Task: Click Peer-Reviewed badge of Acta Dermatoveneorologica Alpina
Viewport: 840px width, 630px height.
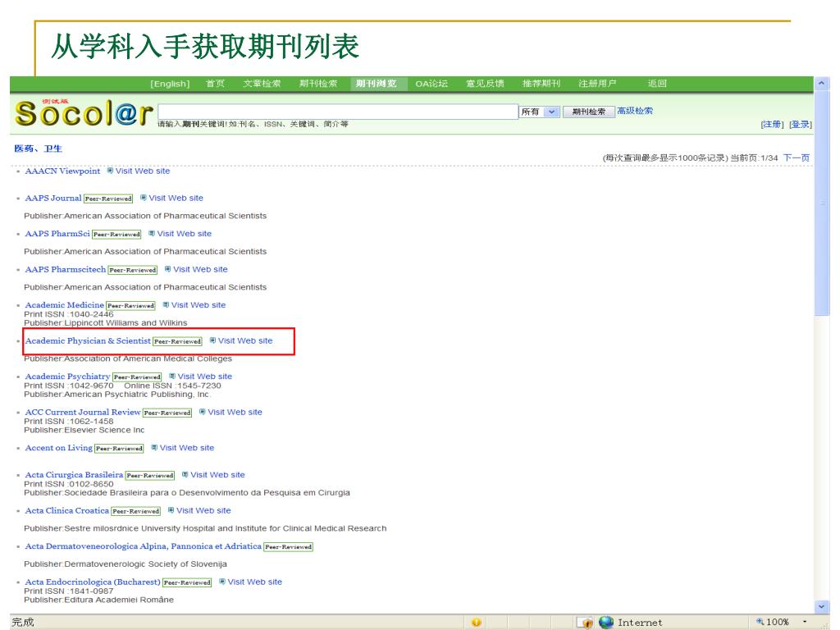Action: click(x=288, y=547)
